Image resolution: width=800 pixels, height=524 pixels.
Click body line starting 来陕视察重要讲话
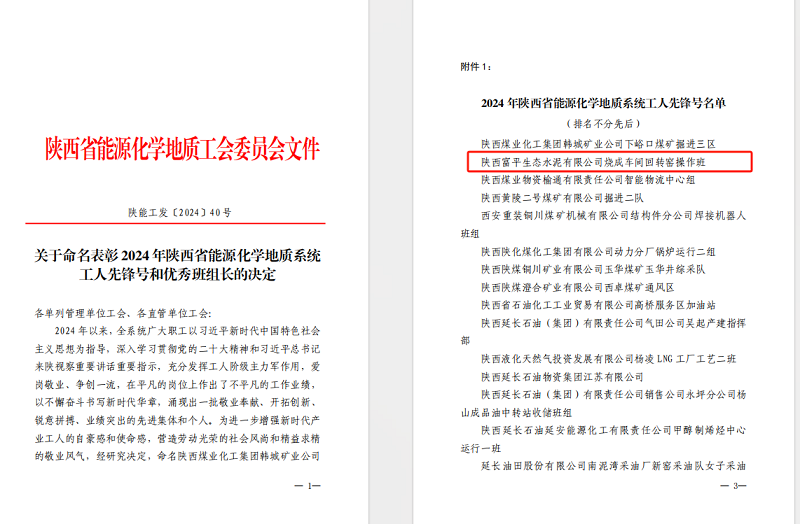pyautogui.click(x=178, y=367)
